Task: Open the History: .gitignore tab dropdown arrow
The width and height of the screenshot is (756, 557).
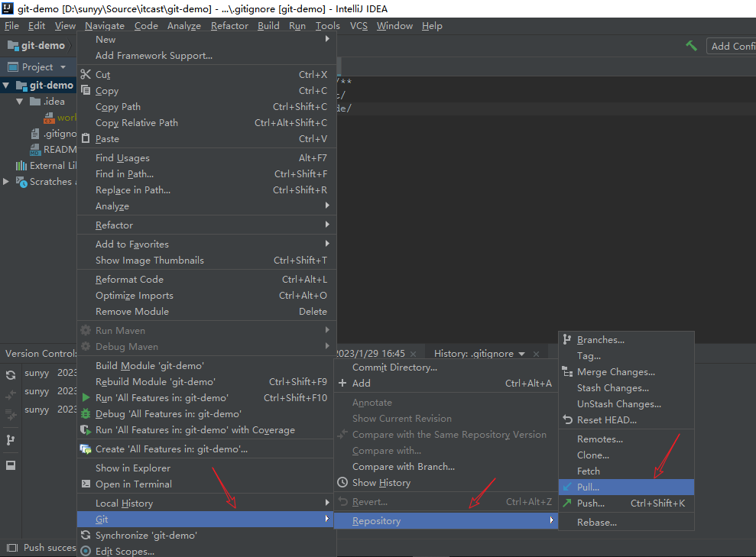Action: [521, 354]
